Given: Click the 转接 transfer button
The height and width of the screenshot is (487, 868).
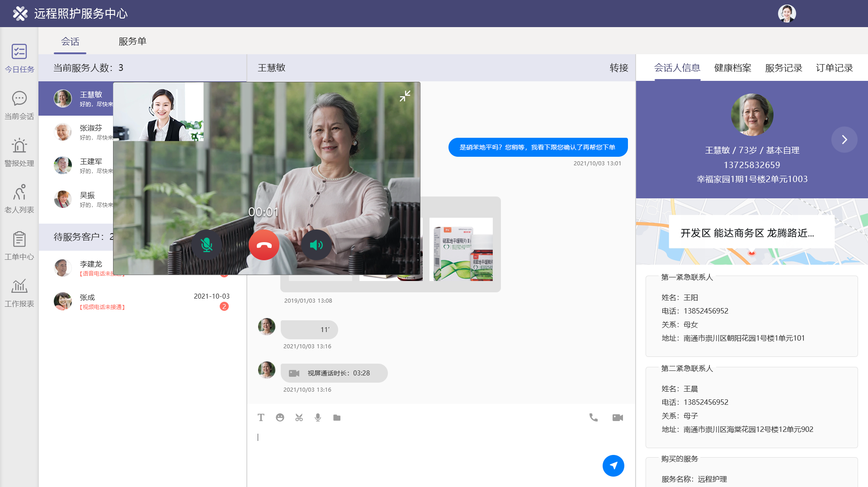Looking at the screenshot, I should click(x=619, y=68).
